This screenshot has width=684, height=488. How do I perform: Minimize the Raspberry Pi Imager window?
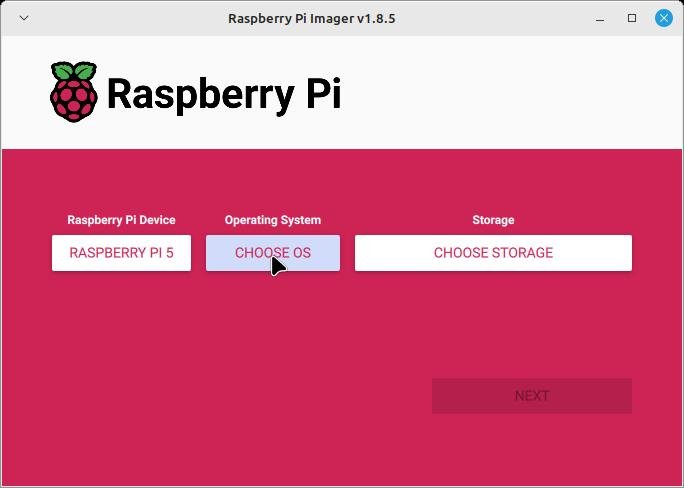click(x=600, y=19)
